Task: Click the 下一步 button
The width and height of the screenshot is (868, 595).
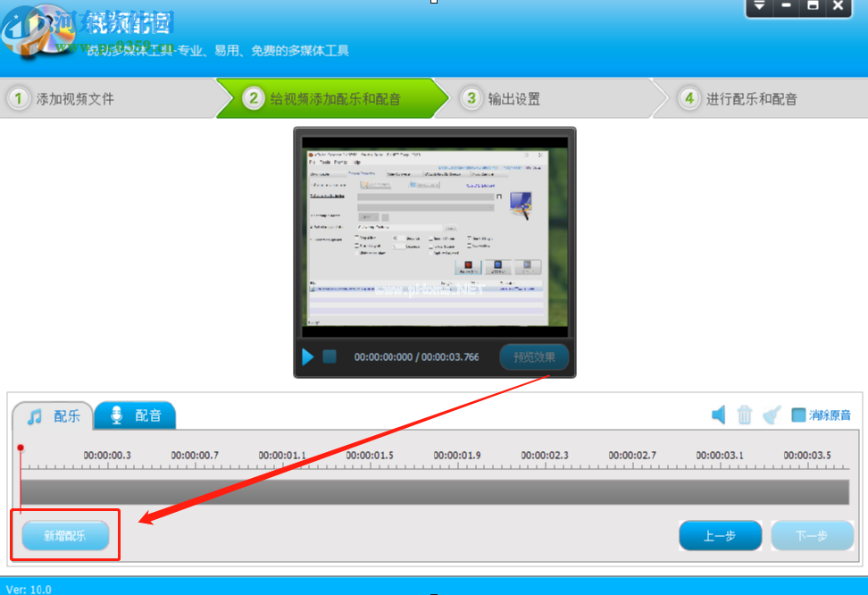Action: tap(812, 536)
